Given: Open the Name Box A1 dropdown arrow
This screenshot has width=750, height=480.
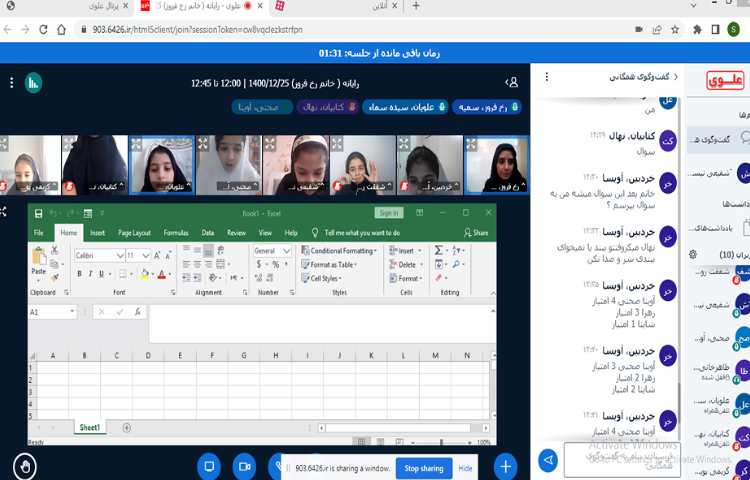Looking at the screenshot, I should tap(72, 312).
